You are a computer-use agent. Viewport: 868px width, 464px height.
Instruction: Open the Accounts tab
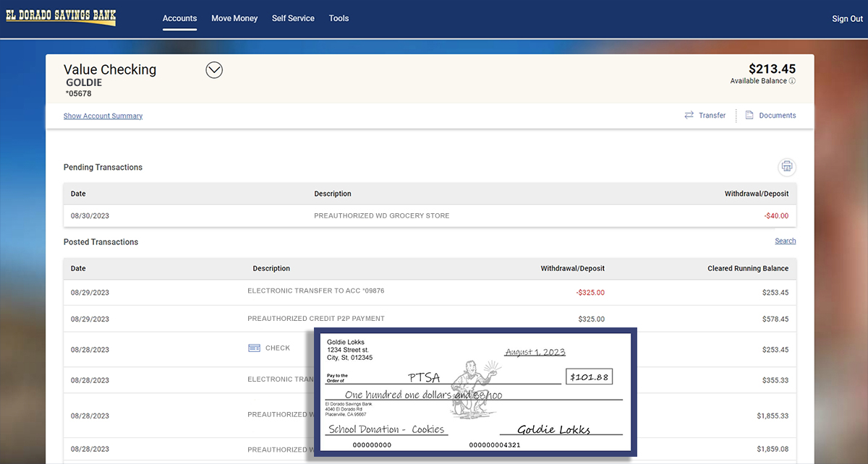tap(179, 18)
